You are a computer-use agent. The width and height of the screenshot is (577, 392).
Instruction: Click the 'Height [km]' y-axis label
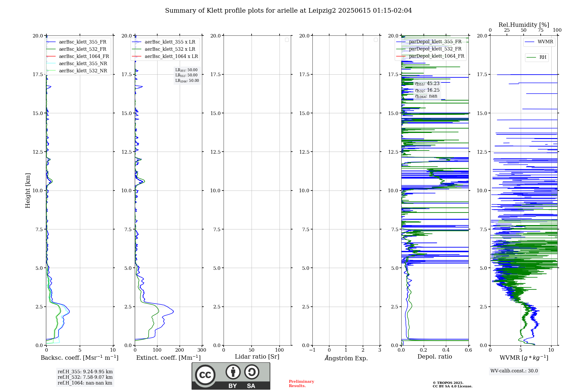[x=28, y=191]
